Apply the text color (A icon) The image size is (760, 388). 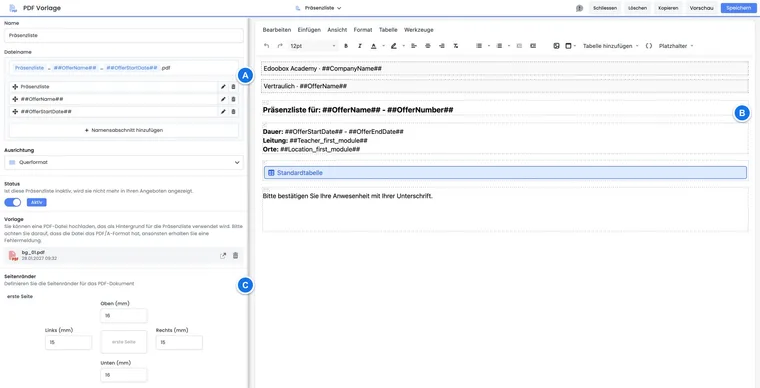click(x=373, y=46)
